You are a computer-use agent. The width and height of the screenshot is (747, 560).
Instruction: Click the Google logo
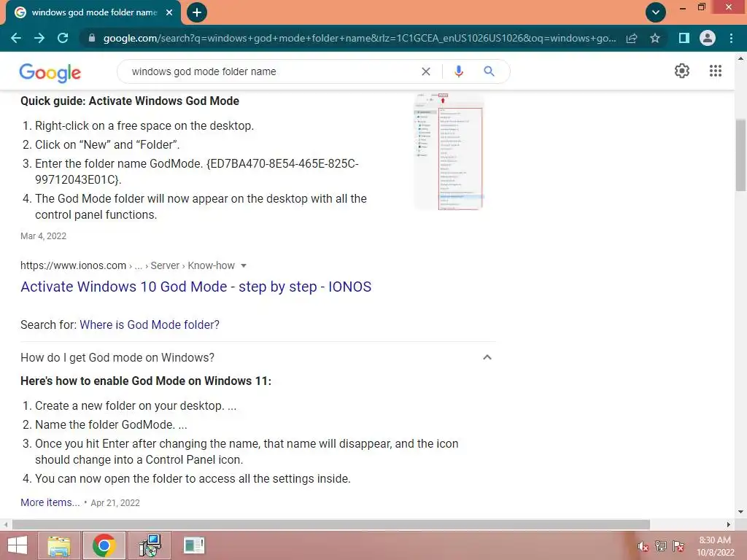pyautogui.click(x=50, y=72)
